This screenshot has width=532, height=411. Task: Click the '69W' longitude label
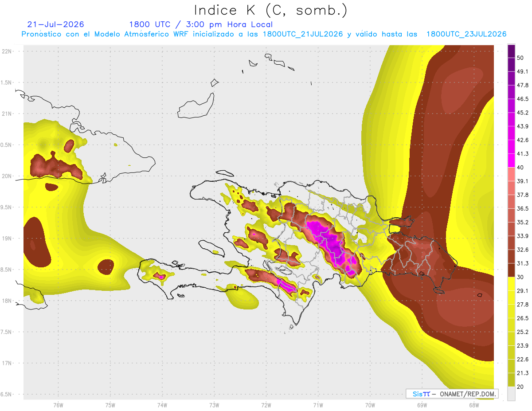tap(422, 405)
